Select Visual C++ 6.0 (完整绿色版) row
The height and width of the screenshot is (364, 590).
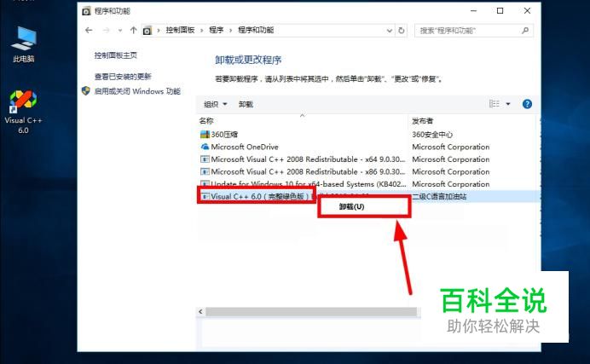pyautogui.click(x=367, y=196)
